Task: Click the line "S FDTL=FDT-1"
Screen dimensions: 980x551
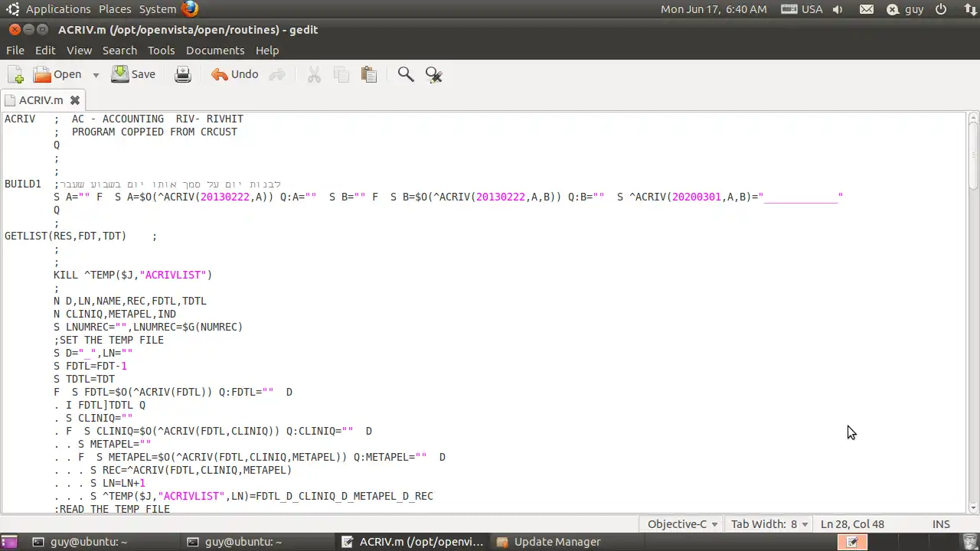Action: [90, 366]
